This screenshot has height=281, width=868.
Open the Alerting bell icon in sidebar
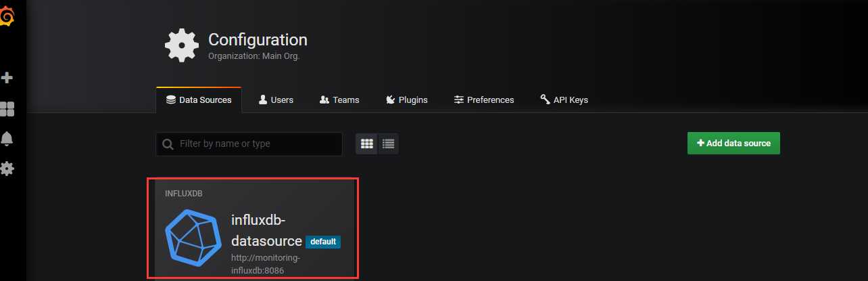(7, 139)
